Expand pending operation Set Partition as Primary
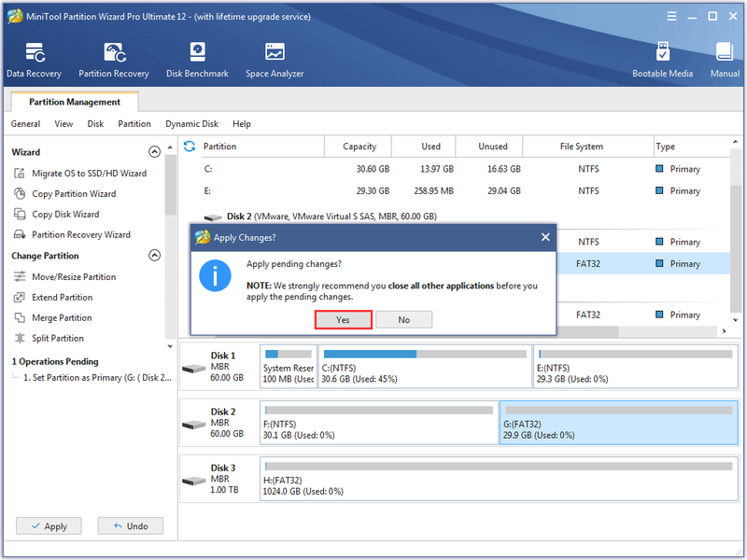747x560 pixels. pos(97,378)
